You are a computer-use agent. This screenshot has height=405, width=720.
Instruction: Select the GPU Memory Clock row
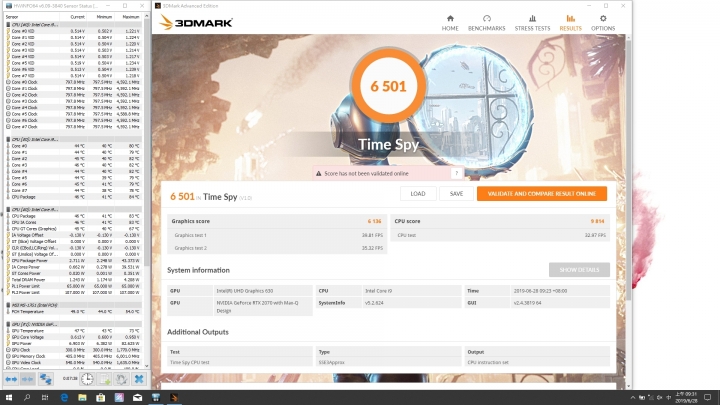coord(73,356)
